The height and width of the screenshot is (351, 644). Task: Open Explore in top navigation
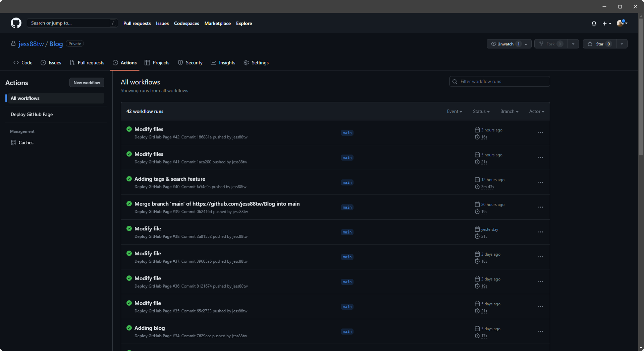[x=244, y=24]
